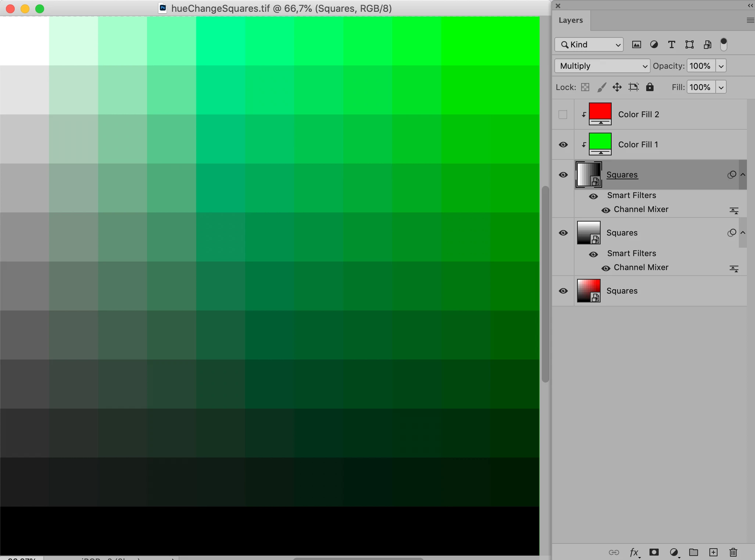Click the lock all padlock icon

click(650, 87)
